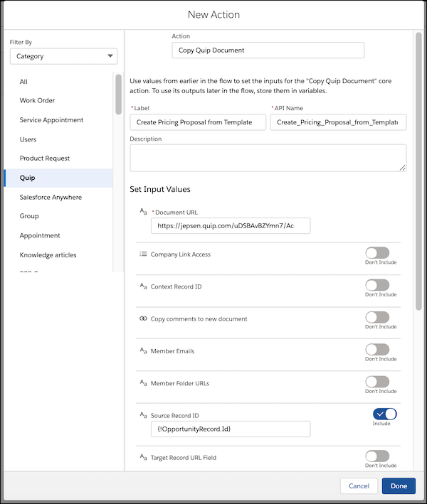Click the boolean icon beside Copy comments
The width and height of the screenshot is (427, 504).
point(143,318)
